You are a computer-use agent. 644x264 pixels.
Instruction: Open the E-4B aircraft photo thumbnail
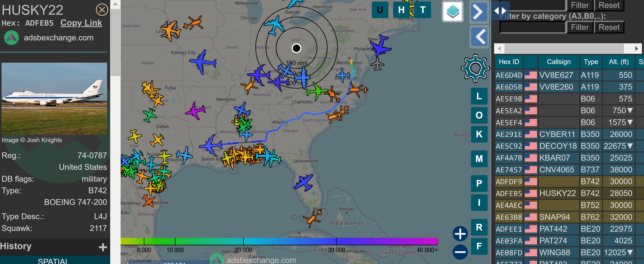click(x=54, y=98)
